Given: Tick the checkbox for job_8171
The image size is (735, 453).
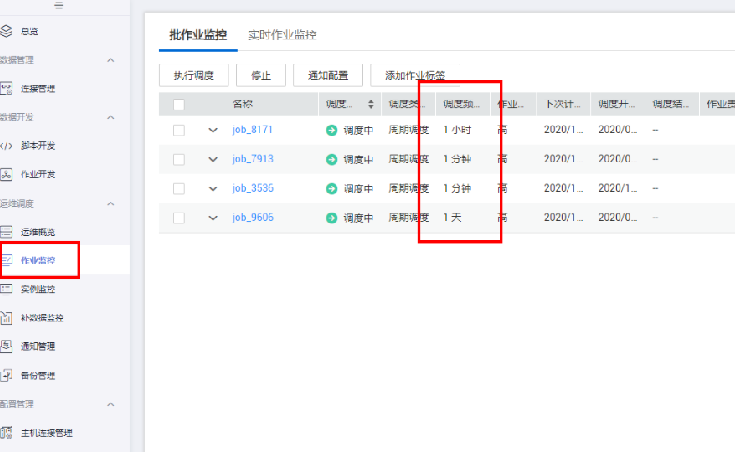Looking at the screenshot, I should tap(179, 130).
